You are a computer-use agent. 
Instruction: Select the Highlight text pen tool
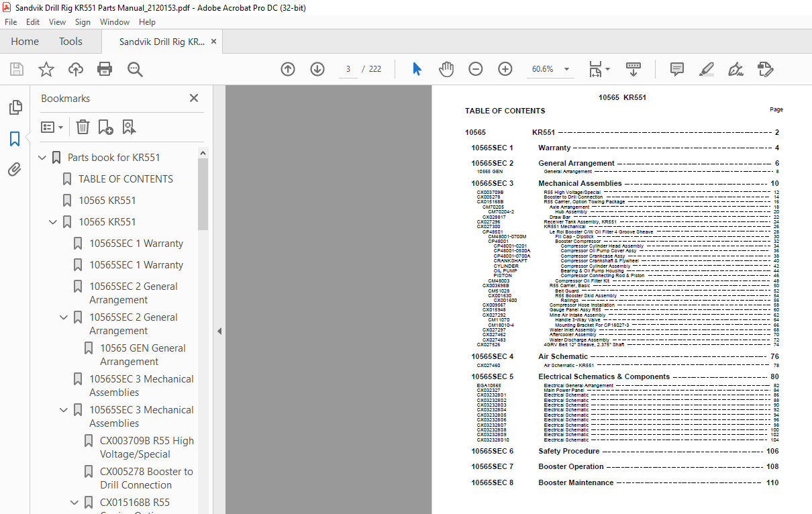coord(706,69)
